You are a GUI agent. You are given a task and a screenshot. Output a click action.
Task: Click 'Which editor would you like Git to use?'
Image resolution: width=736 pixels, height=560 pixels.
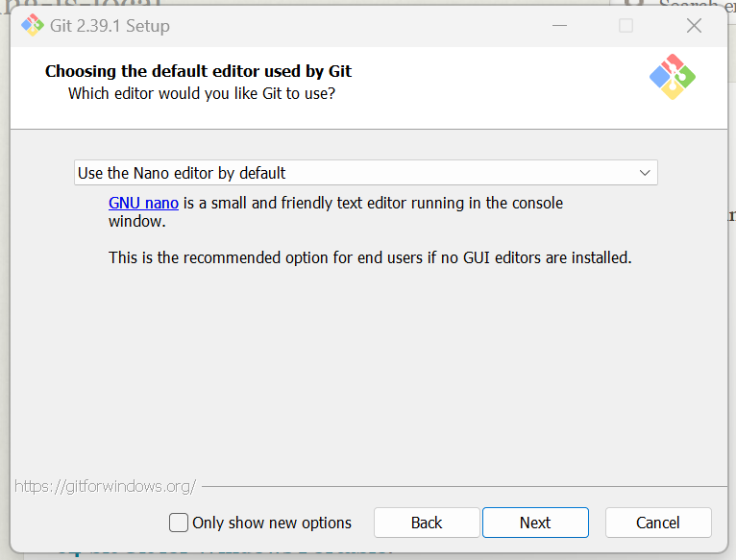[x=202, y=93]
